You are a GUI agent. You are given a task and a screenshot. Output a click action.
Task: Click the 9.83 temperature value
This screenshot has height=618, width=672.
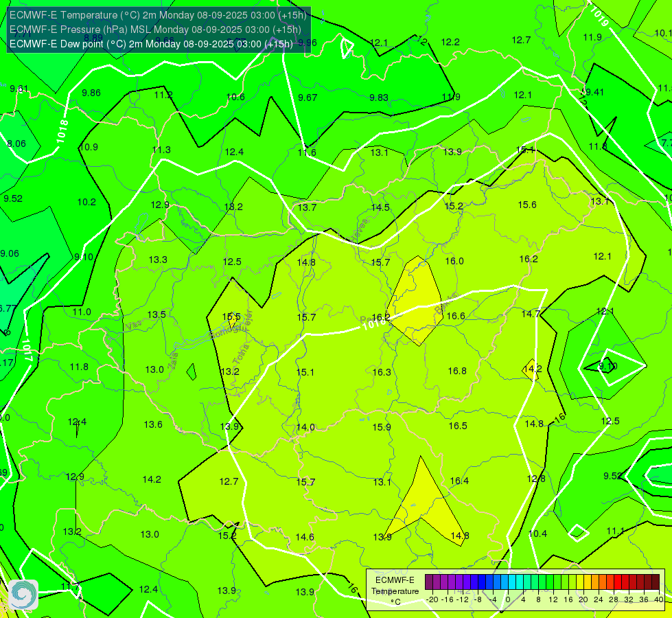point(379,98)
